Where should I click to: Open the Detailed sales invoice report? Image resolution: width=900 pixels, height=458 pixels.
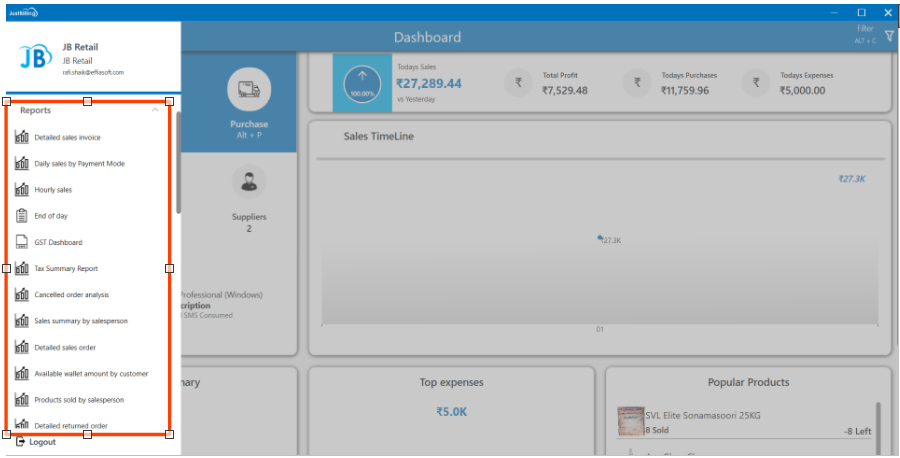click(x=67, y=137)
